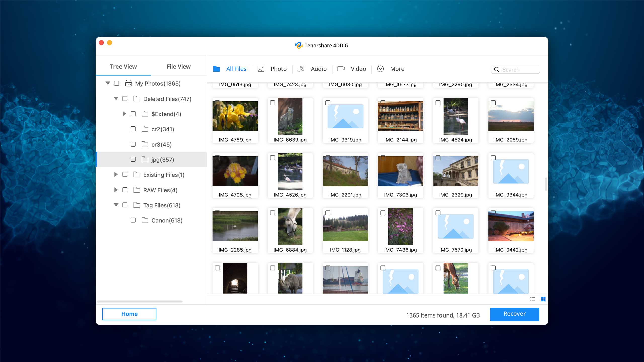644x362 pixels.
Task: Open yellow iris thumbnail IMG_4789.jpg
Action: click(x=235, y=116)
